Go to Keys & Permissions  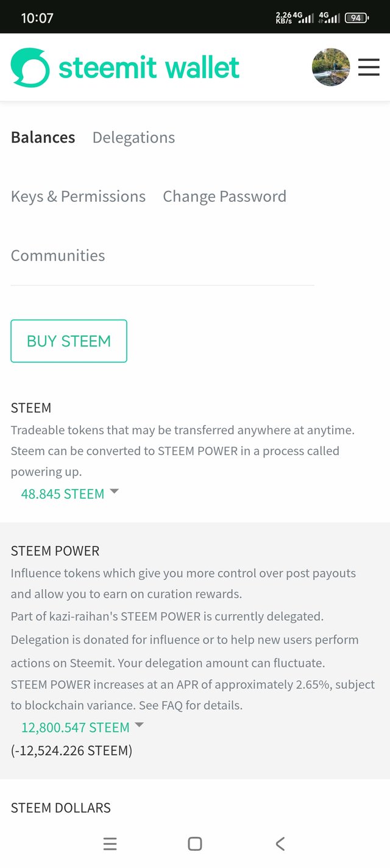point(78,196)
